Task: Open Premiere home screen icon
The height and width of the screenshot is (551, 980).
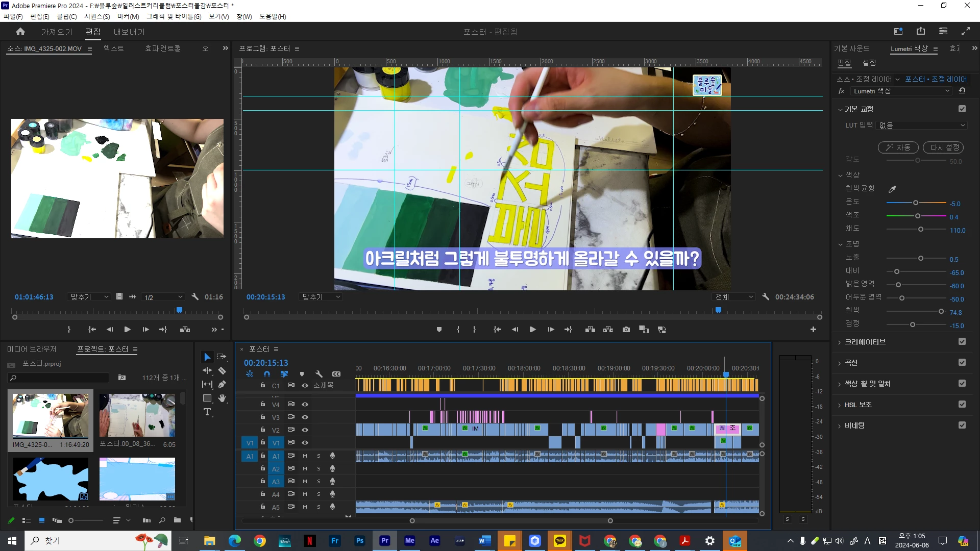Action: tap(20, 32)
